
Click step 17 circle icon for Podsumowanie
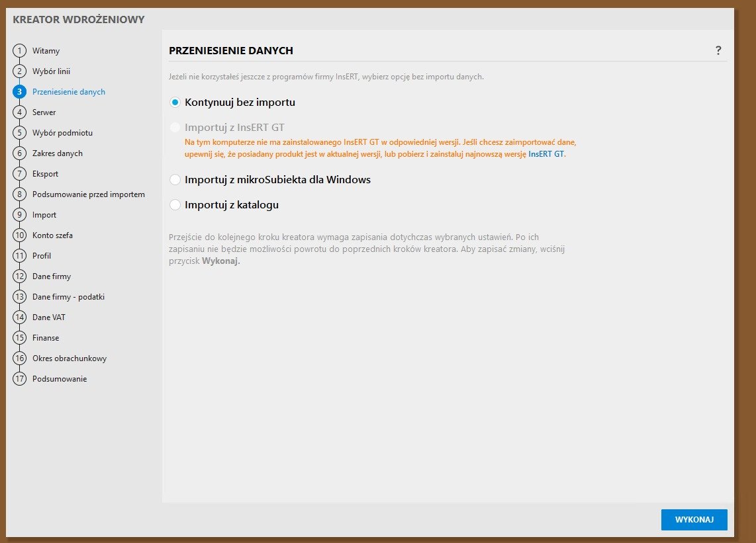pyautogui.click(x=20, y=379)
